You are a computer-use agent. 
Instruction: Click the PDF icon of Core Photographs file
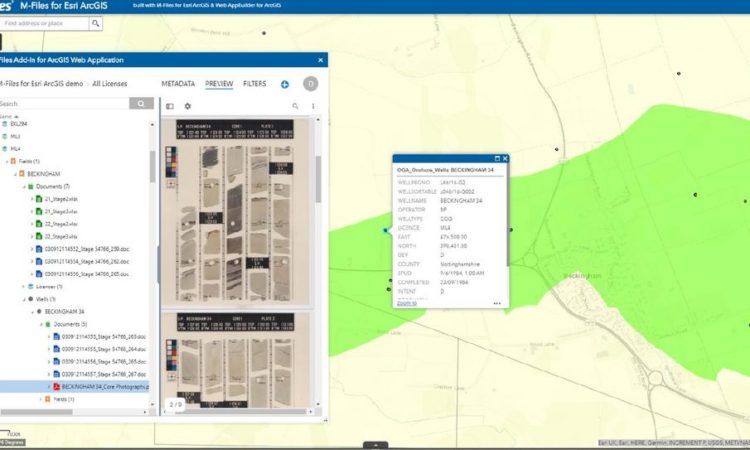pos(56,386)
